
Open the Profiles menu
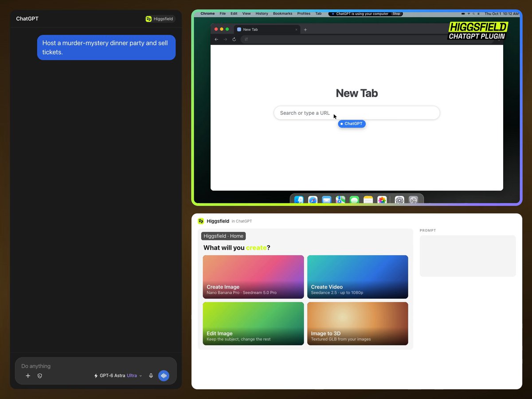[304, 14]
